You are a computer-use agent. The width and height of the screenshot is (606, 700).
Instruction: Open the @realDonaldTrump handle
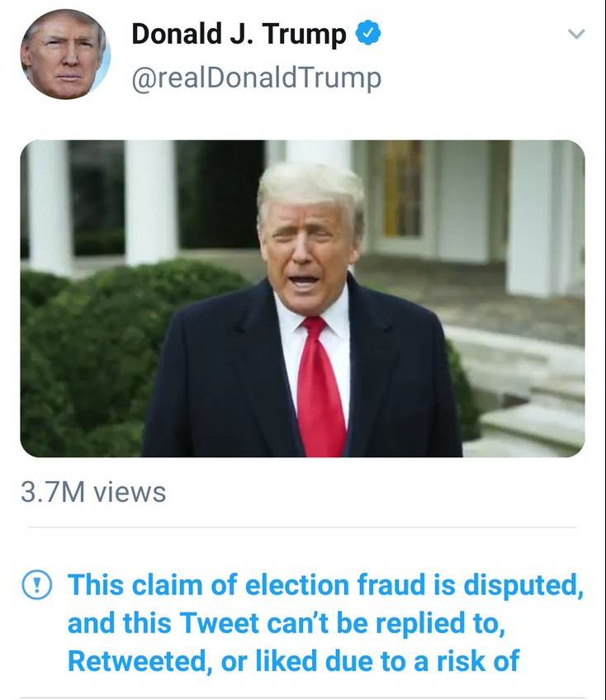click(256, 78)
